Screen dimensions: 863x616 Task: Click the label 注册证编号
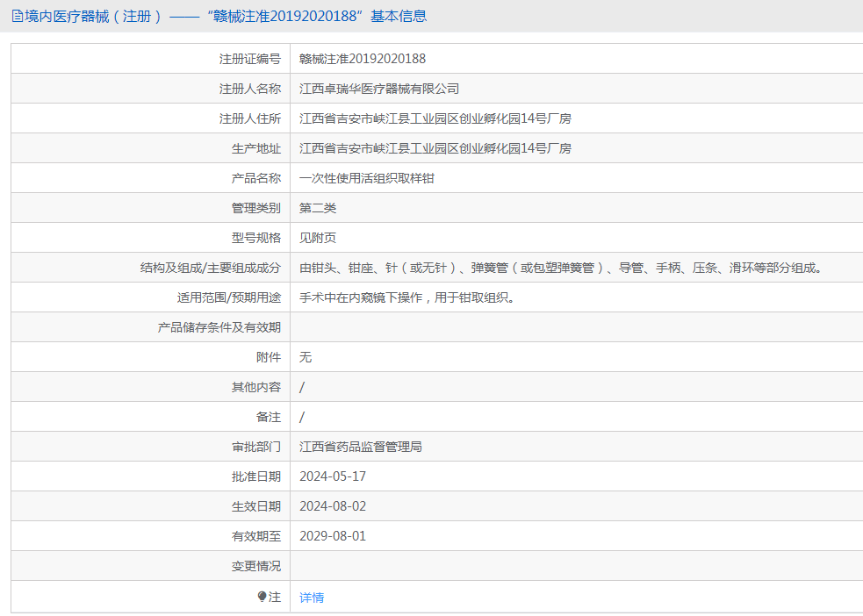[x=250, y=59]
